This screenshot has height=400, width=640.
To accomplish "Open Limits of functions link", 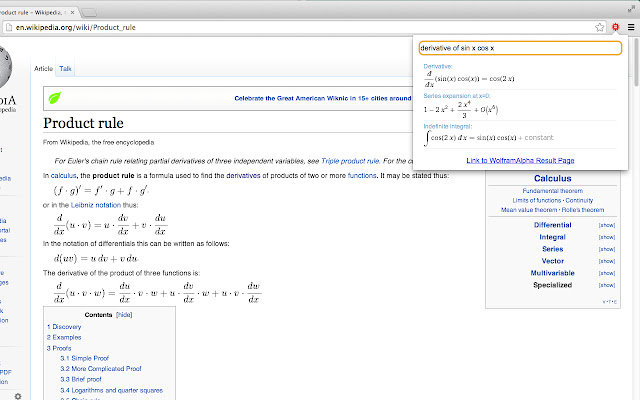I will coord(537,200).
